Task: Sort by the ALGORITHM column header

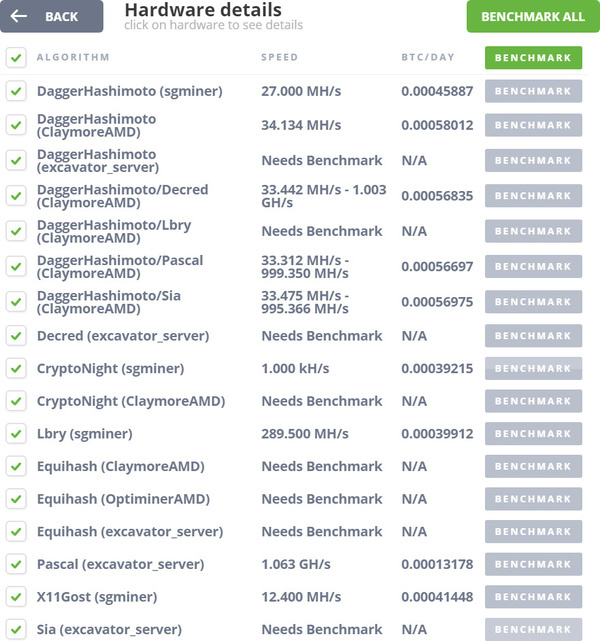Action: coord(73,57)
